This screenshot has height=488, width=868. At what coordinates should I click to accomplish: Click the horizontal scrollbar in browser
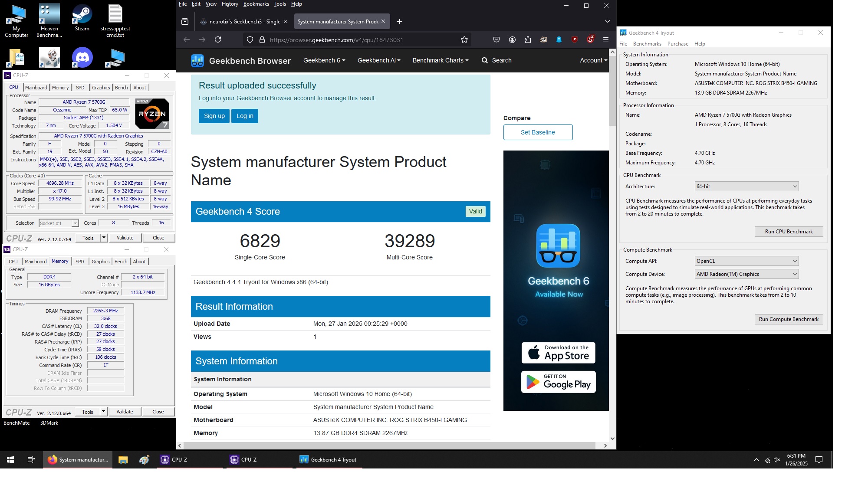389,445
